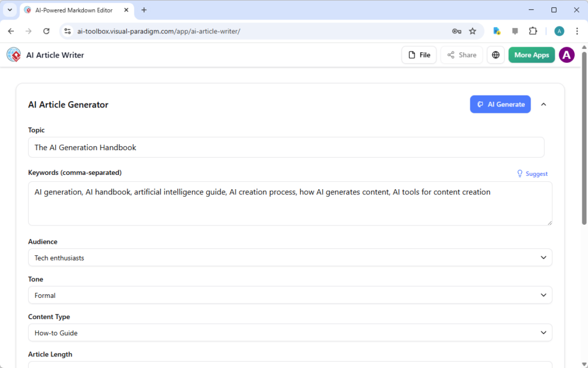The width and height of the screenshot is (588, 368).
Task: Click the password manager key icon
Action: coord(456,31)
